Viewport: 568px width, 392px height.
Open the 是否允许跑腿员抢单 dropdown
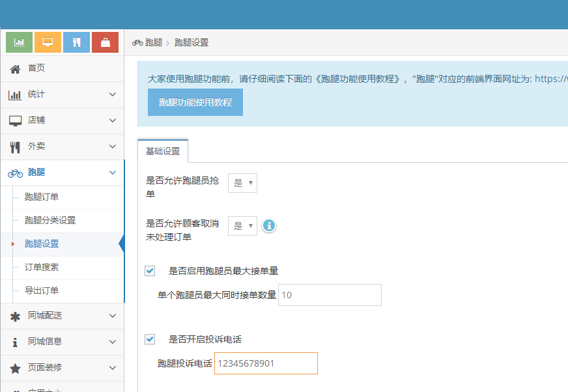point(242,183)
